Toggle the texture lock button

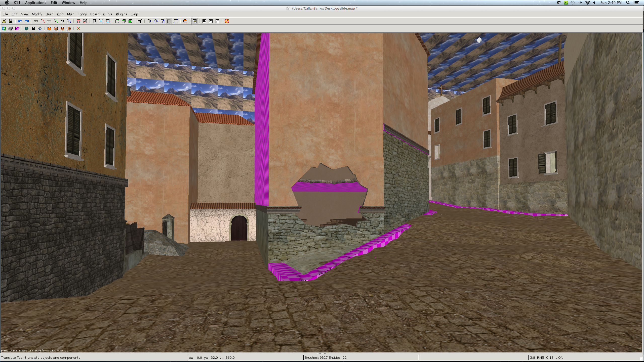point(195,21)
